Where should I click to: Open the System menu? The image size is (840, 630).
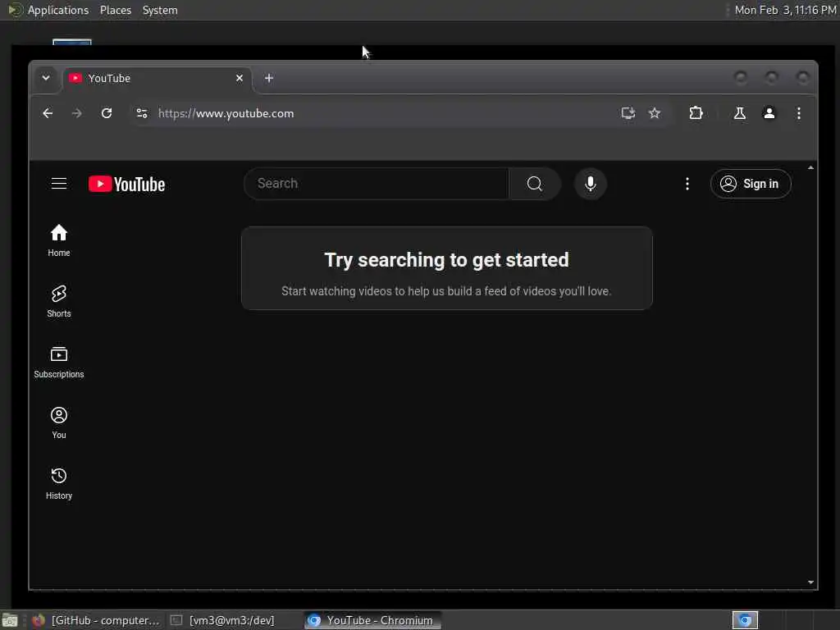coord(160,10)
